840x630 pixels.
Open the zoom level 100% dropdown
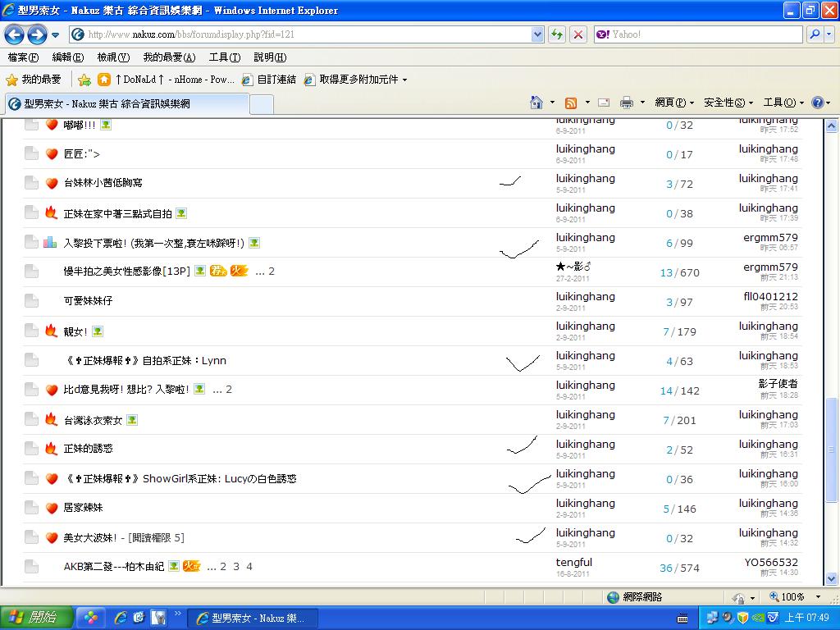click(794, 597)
